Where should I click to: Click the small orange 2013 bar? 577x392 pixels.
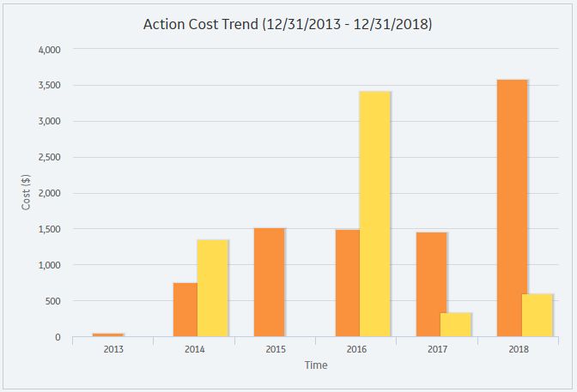click(108, 335)
